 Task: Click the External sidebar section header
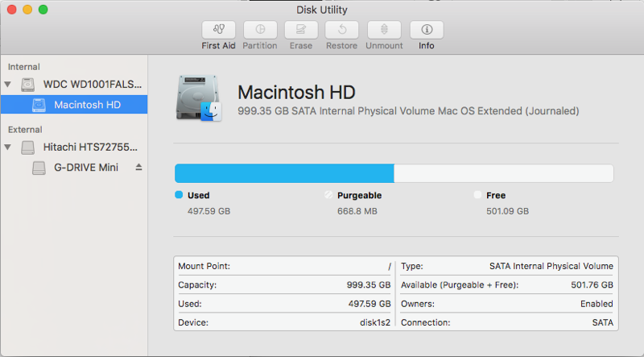(25, 130)
